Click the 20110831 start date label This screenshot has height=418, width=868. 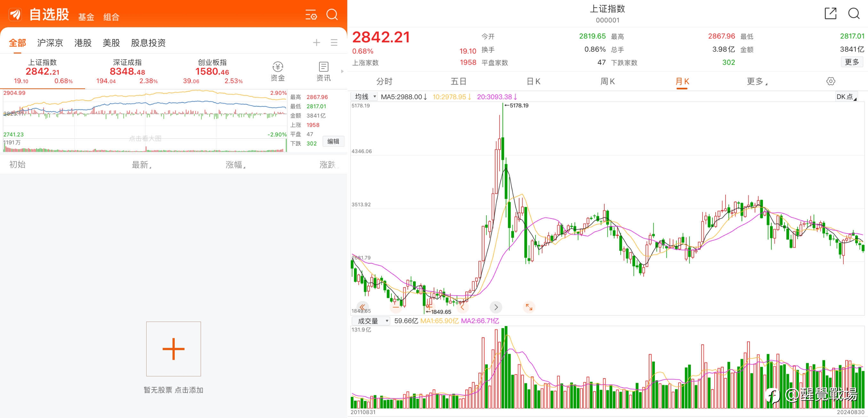(x=363, y=412)
